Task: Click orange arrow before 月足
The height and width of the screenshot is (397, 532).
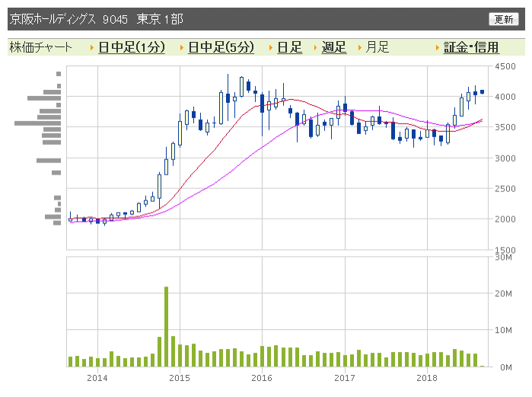Action: click(x=360, y=48)
